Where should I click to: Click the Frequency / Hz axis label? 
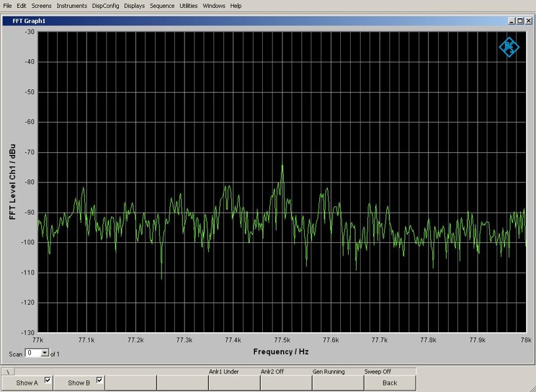281,352
